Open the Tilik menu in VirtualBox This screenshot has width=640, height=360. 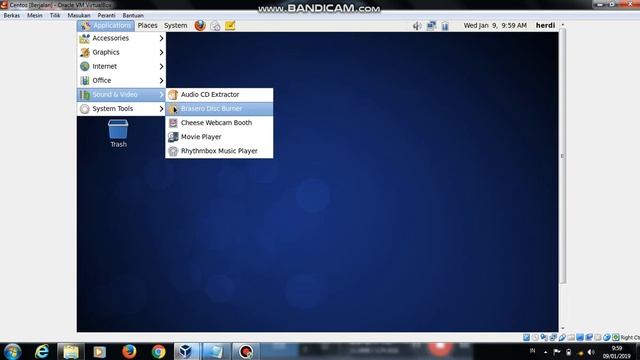click(x=55, y=16)
